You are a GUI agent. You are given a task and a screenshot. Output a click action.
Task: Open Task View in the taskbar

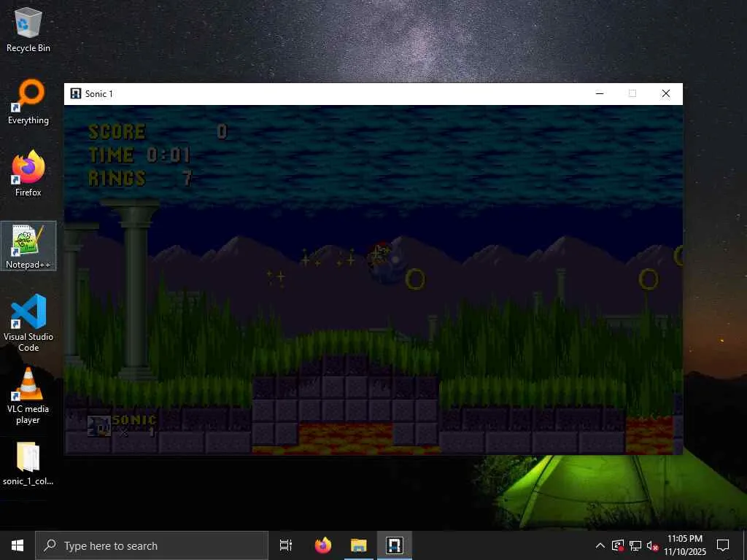pyautogui.click(x=286, y=545)
